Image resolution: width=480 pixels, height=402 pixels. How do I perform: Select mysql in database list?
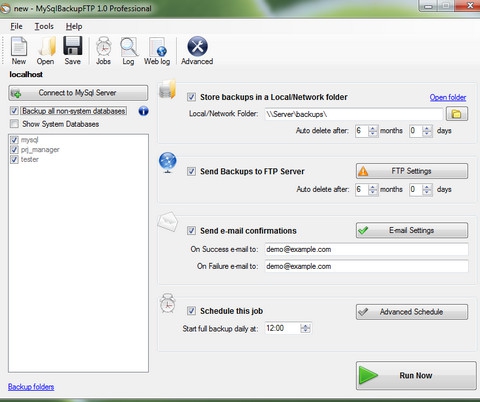29,140
